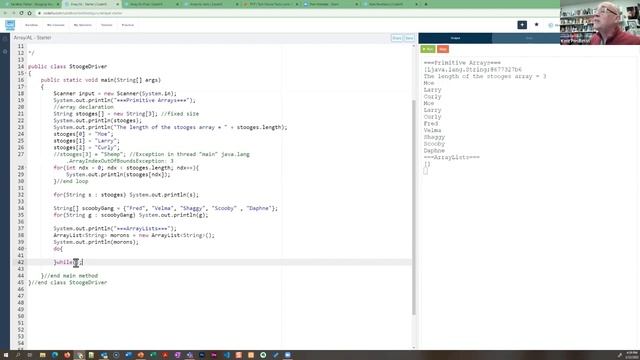640x360 pixels.
Task: Click the editor title ArrayAL - Starter
Action: pyautogui.click(x=33, y=38)
